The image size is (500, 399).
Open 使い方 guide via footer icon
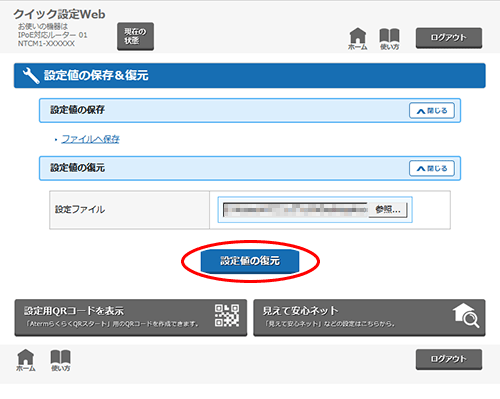tap(60, 360)
